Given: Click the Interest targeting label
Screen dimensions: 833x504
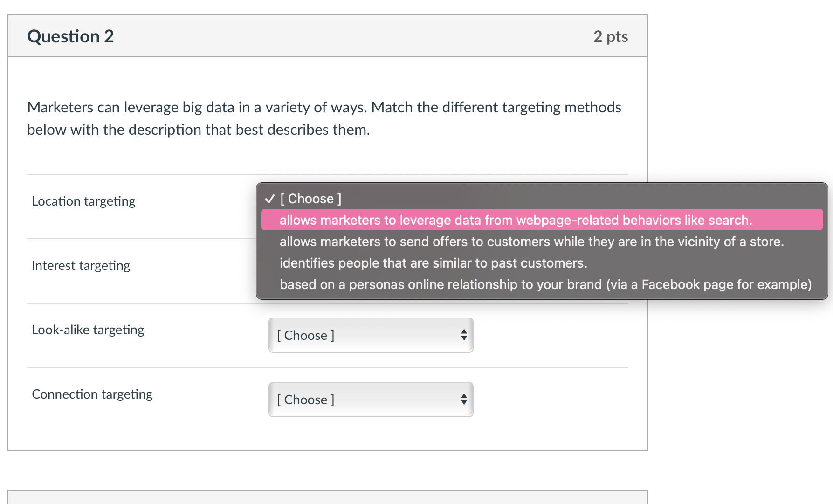Looking at the screenshot, I should click(81, 265).
